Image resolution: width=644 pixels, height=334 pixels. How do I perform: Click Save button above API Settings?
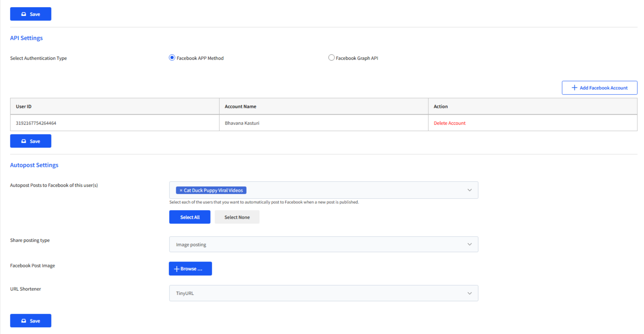point(30,14)
